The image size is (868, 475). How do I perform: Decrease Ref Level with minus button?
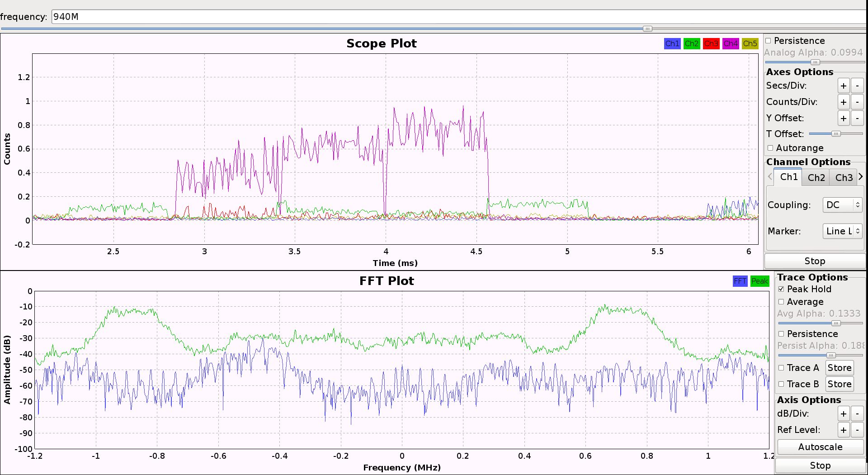coord(857,430)
